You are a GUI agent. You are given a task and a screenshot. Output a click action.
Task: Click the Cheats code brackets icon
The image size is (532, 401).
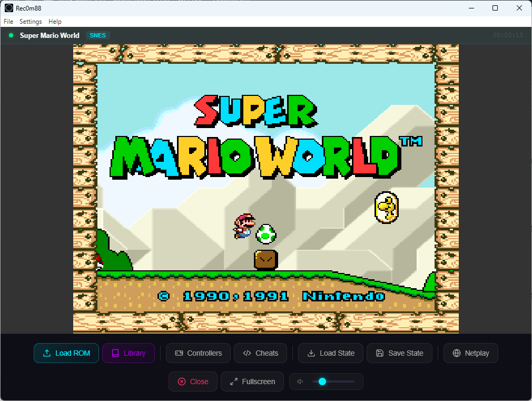point(247,353)
